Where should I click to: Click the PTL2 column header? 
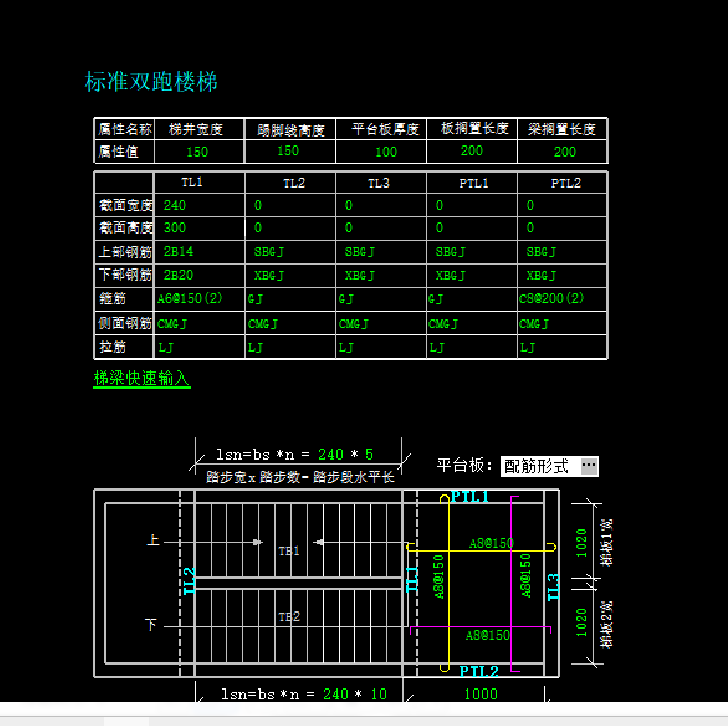point(566,183)
